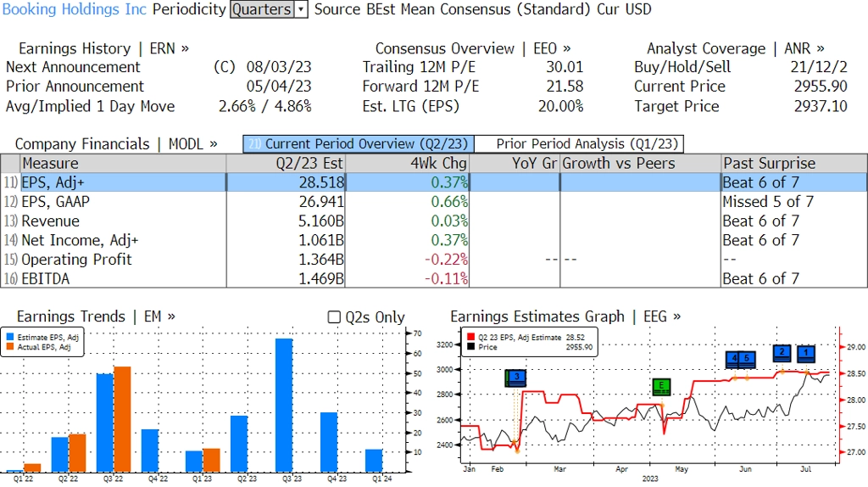This screenshot has width=868, height=487.
Task: Click the Q2'23 estimate blue bar
Action: point(239,444)
